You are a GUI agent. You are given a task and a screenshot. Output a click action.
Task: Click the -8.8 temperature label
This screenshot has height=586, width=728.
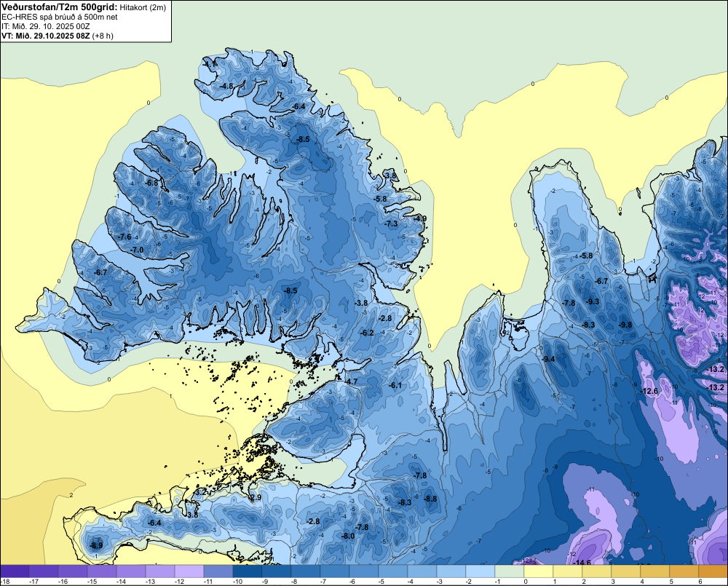[x=430, y=499]
